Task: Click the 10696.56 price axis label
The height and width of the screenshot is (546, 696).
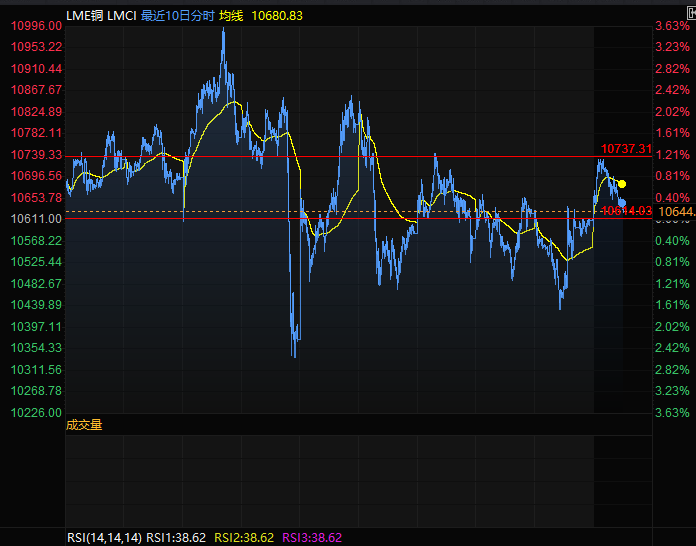Action: coord(36,176)
